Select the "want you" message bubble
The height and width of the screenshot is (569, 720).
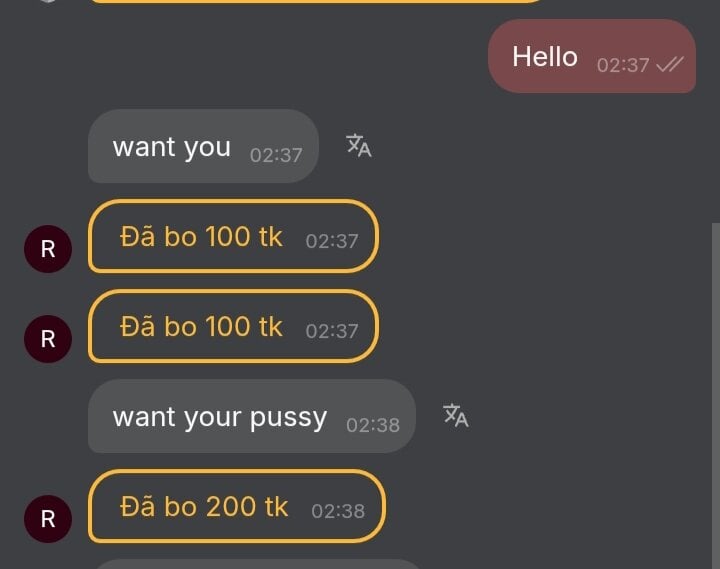[x=203, y=146]
